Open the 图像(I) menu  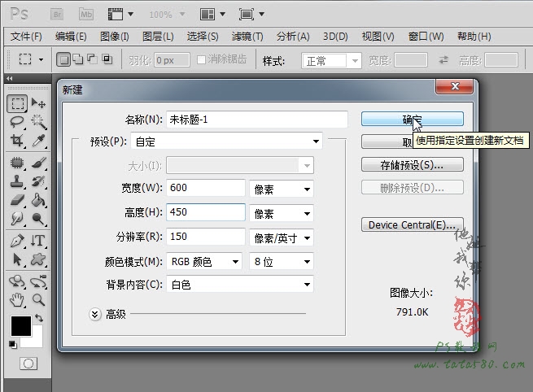[115, 36]
